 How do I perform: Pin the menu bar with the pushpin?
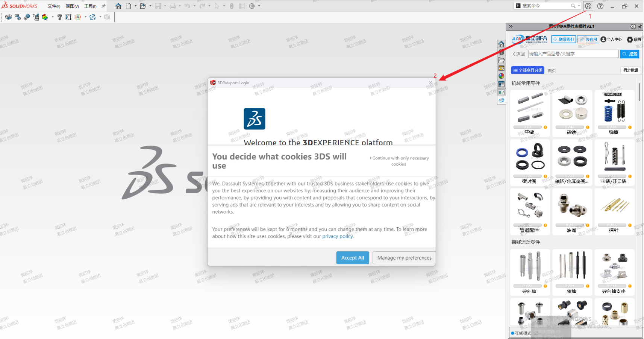(104, 6)
